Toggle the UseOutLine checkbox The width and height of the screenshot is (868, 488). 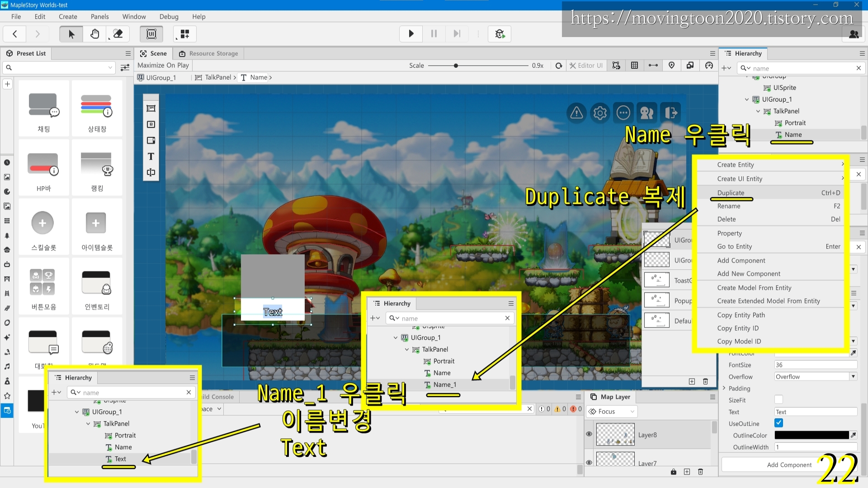pos(778,423)
